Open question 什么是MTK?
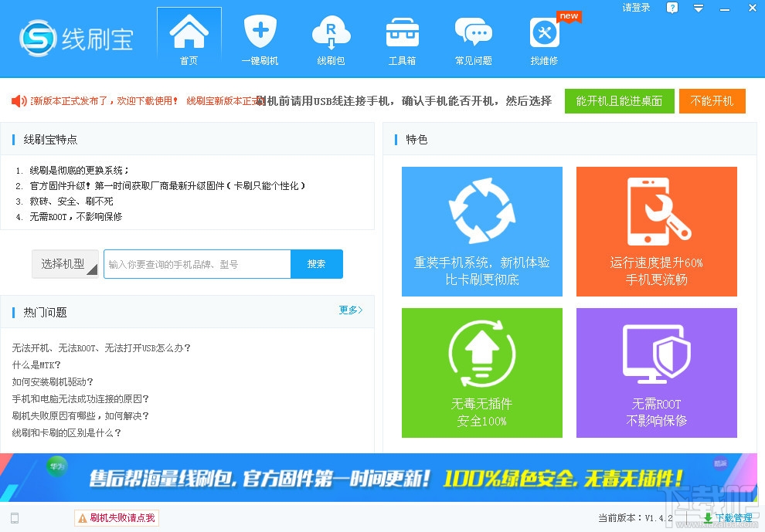 (36, 364)
